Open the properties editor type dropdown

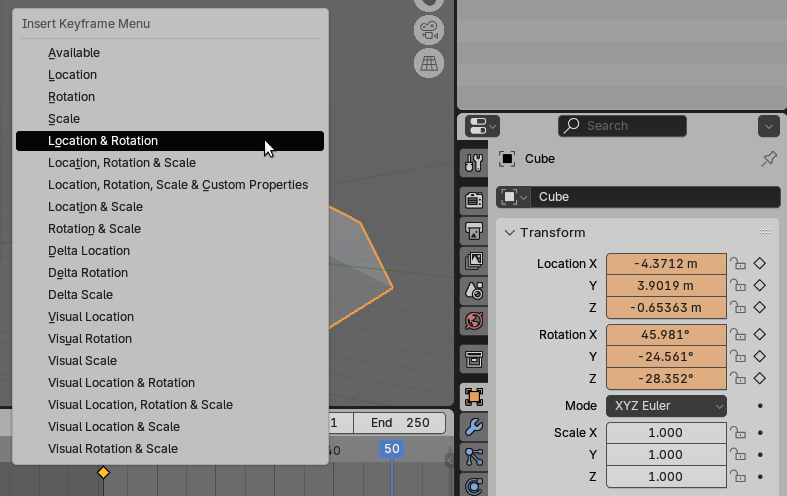482,126
